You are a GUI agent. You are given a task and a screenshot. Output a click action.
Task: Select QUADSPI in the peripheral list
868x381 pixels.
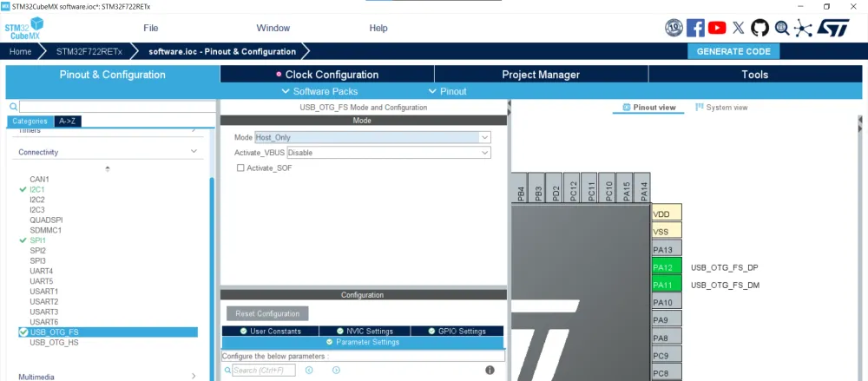[46, 220]
